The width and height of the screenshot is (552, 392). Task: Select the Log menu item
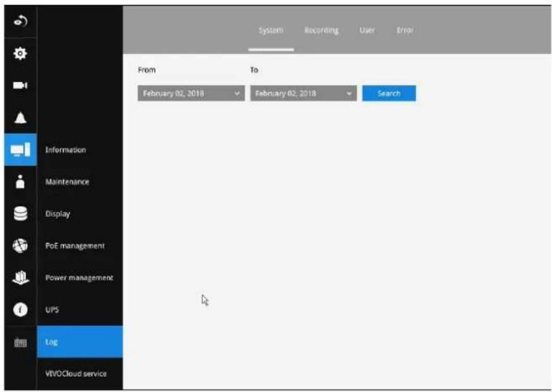point(80,342)
